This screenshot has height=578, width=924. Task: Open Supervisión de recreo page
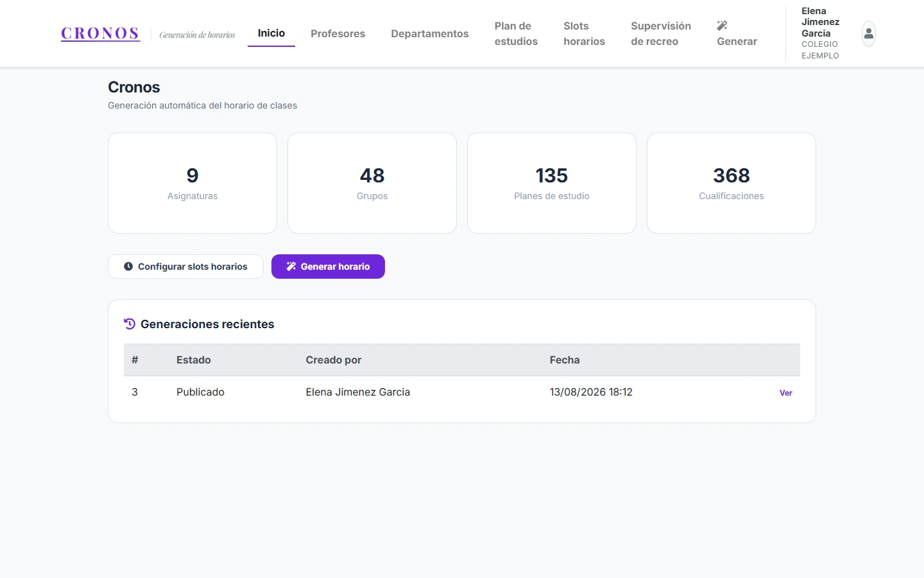pos(661,33)
